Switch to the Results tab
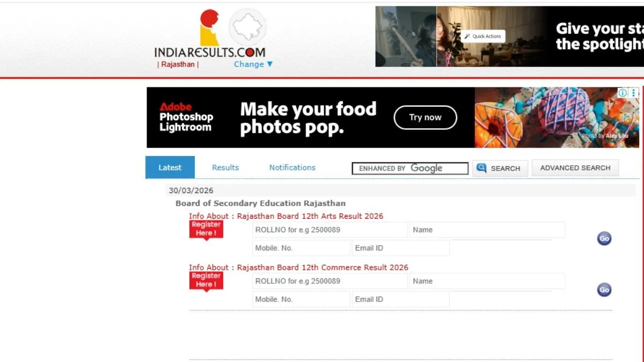Image resolution: width=644 pixels, height=362 pixels. (225, 167)
